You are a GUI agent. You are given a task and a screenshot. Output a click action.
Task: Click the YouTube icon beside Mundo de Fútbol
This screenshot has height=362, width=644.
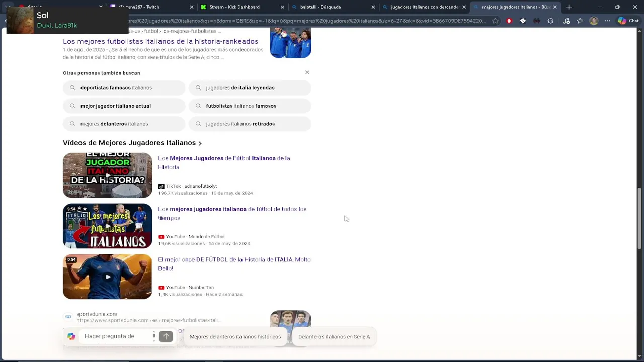coord(161,237)
